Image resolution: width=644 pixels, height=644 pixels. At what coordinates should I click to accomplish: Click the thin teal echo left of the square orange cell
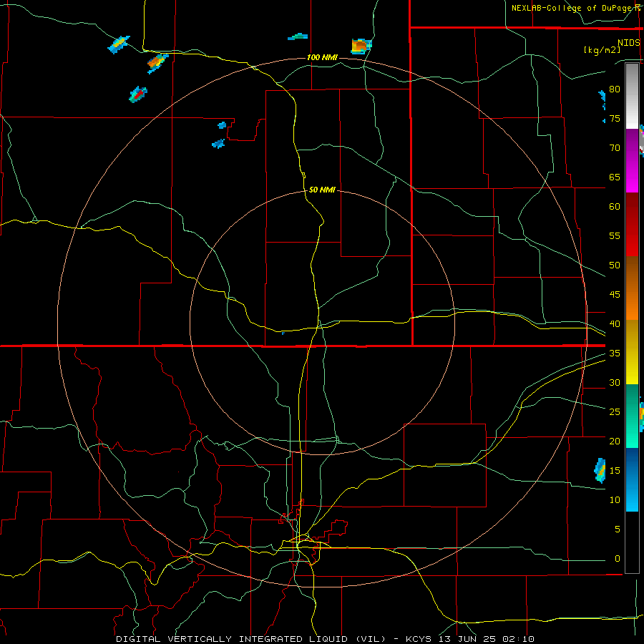(298, 36)
